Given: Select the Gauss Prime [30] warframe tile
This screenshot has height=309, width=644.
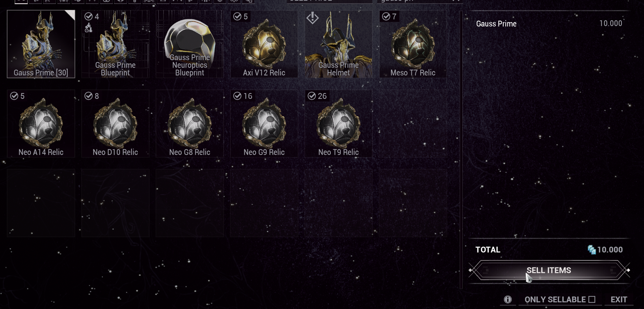Looking at the screenshot, I should coord(41,44).
